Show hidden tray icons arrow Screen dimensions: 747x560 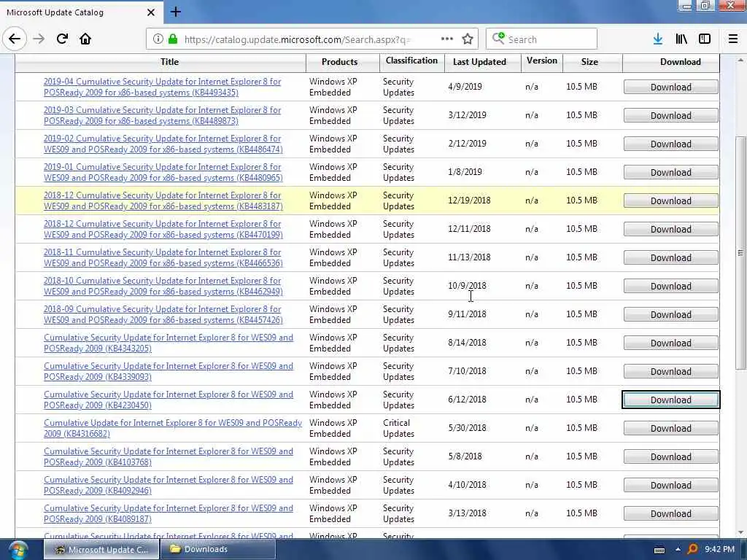tap(678, 550)
